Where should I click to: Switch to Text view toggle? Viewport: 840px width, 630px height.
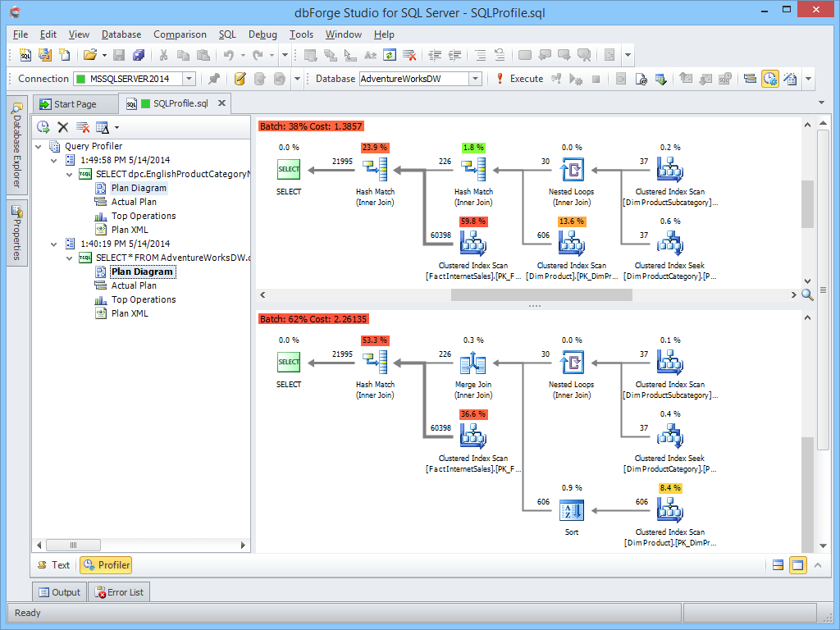tap(53, 564)
